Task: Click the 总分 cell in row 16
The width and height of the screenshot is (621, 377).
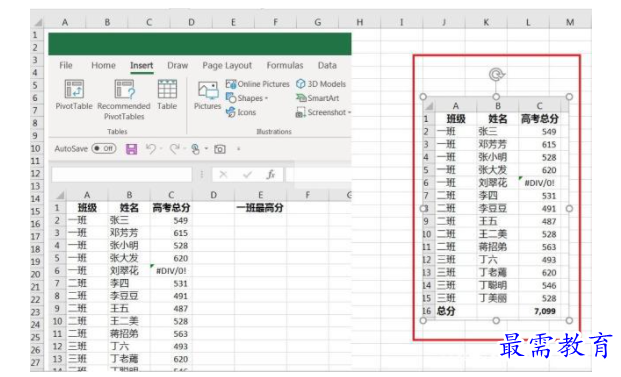Action: tap(456, 311)
